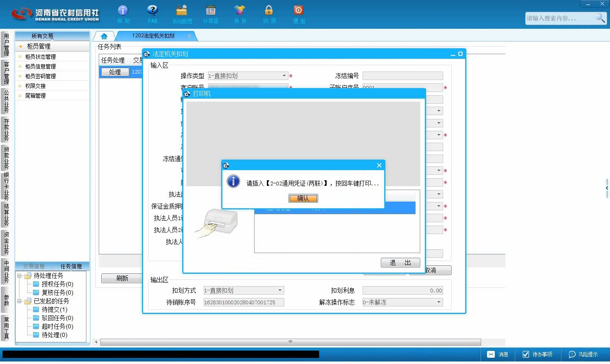Open 柜员状态管理 menu entry
The width and height of the screenshot is (610, 364).
[40, 57]
